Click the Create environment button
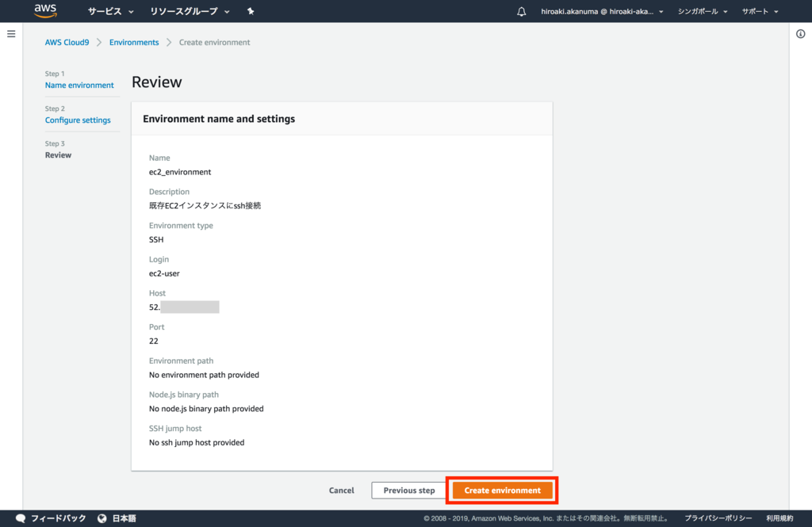Viewport: 812px width, 527px height. click(502, 491)
